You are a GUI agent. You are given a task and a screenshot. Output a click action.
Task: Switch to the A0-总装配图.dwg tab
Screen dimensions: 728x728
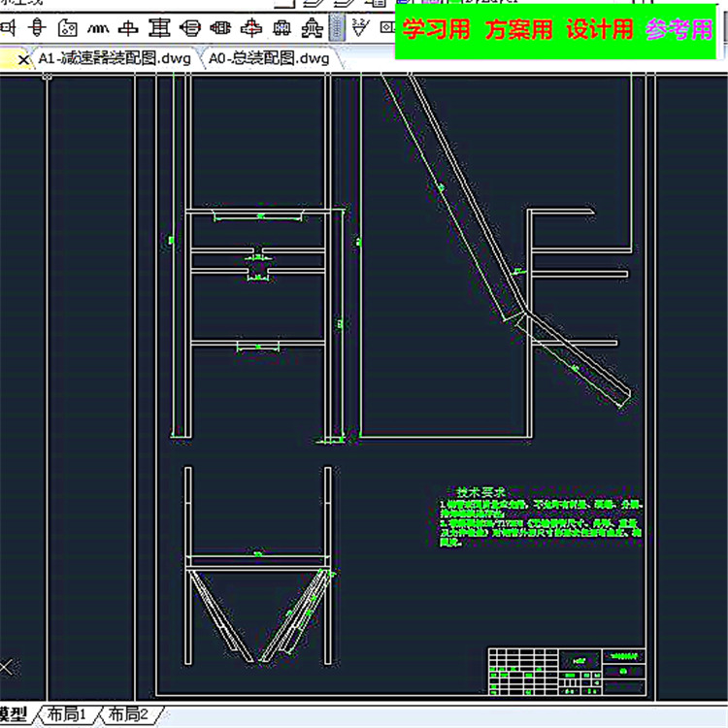pyautogui.click(x=269, y=58)
